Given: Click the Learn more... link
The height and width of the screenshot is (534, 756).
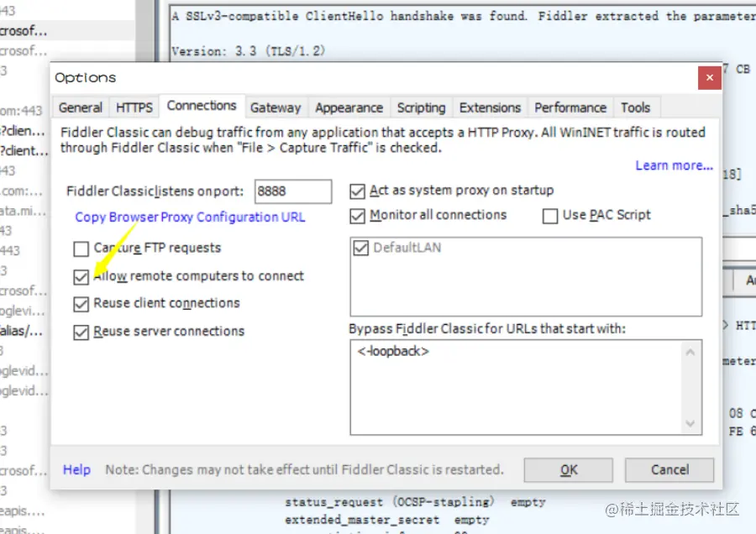Looking at the screenshot, I should (x=674, y=165).
